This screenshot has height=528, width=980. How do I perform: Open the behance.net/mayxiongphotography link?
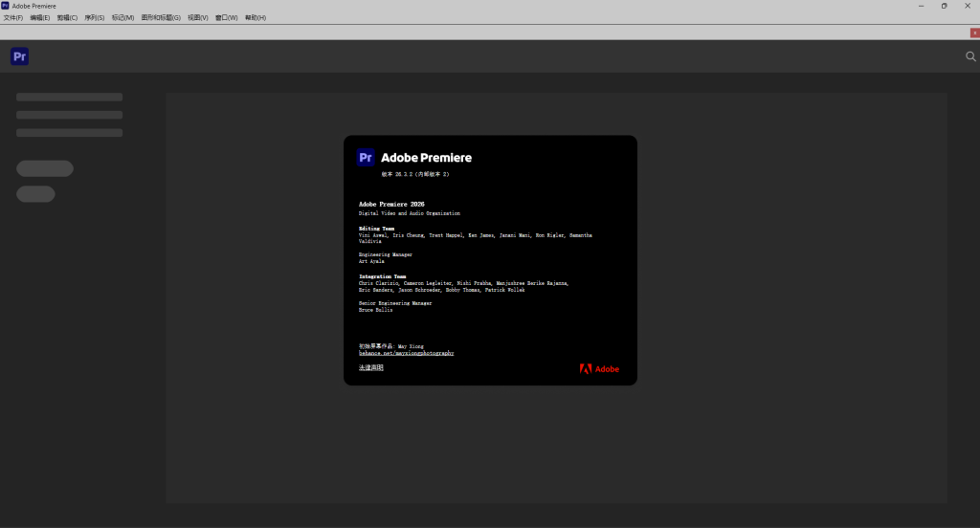(406, 353)
